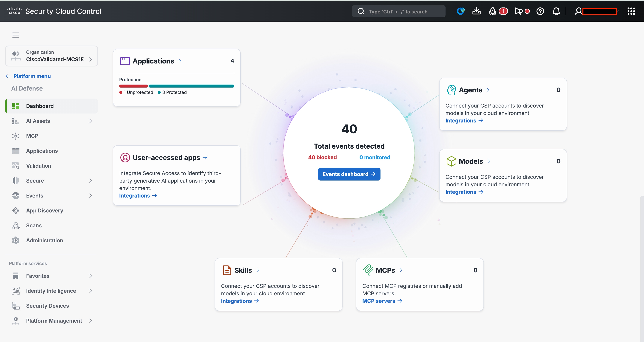Click the Skills card document icon

(227, 270)
